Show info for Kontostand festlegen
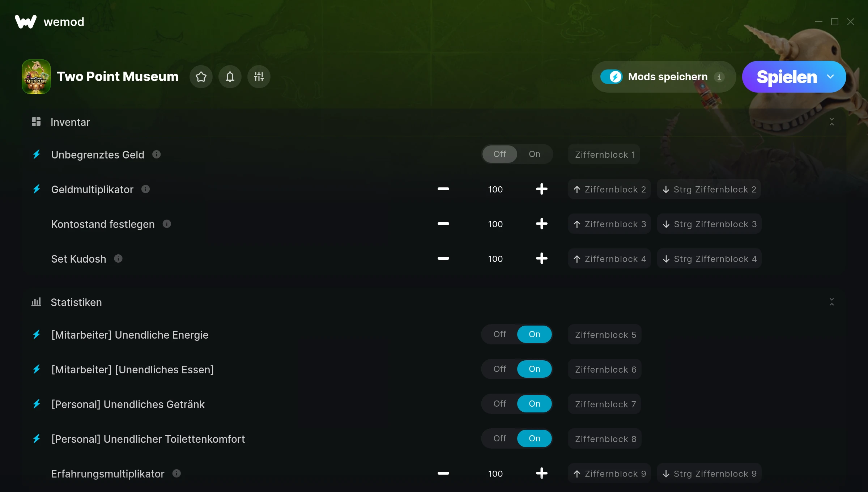The image size is (868, 492). pos(167,224)
